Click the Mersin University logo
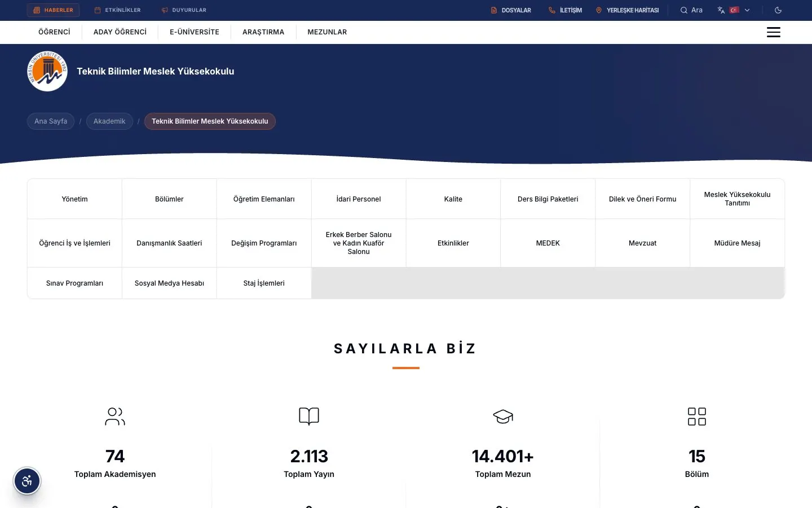This screenshot has width=812, height=508. click(x=47, y=71)
